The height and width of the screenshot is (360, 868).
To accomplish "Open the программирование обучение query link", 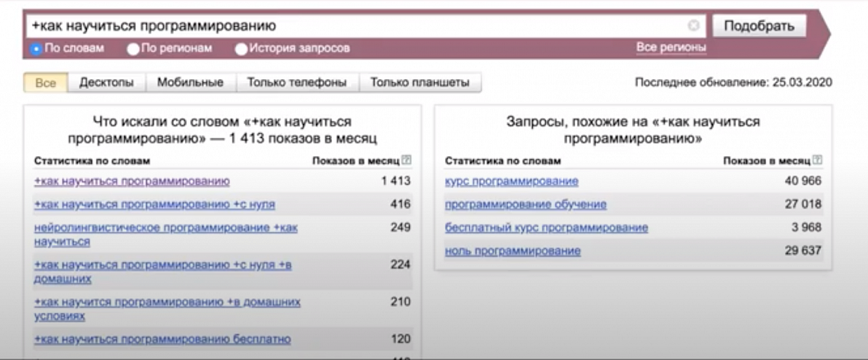I will tap(526, 205).
